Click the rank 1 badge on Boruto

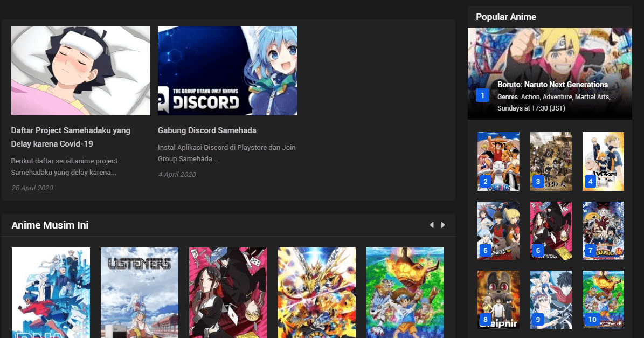pos(482,95)
